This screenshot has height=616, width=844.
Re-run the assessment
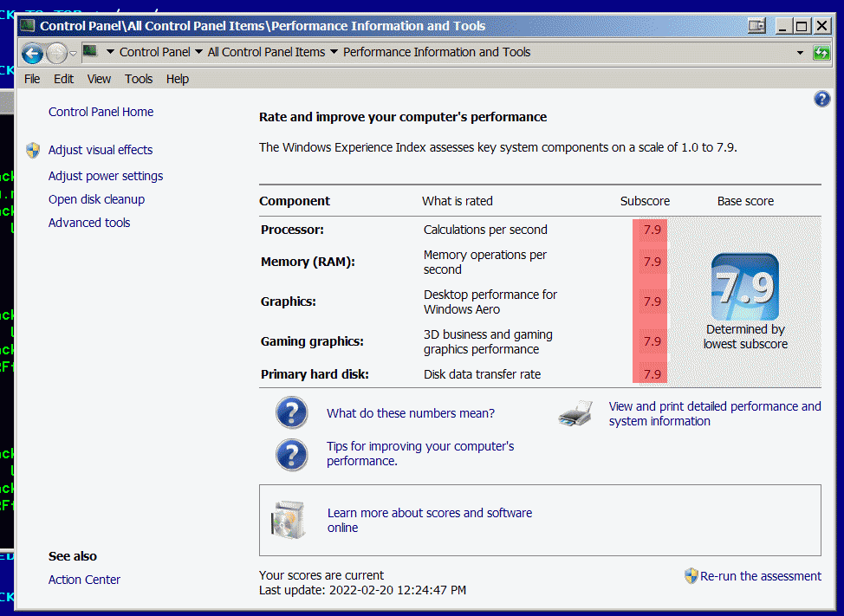point(761,576)
